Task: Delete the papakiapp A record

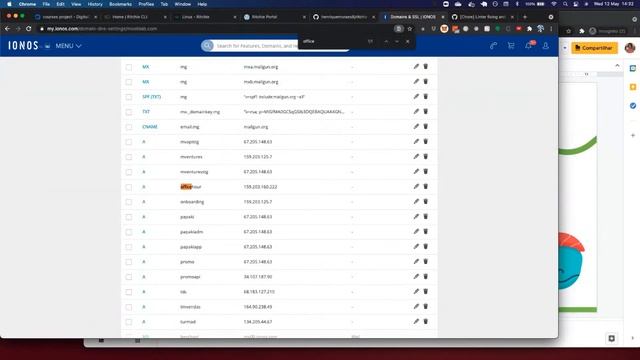Action: [x=426, y=247]
